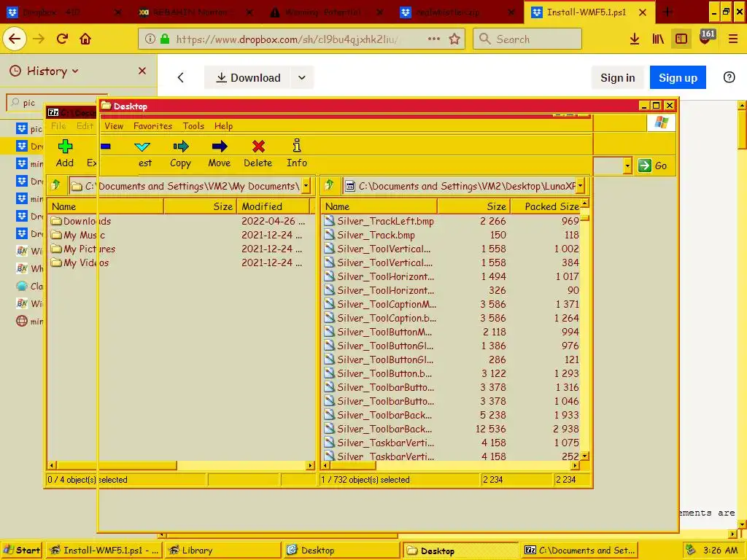The image size is (747, 560).
Task: Click Windows Start button
Action: coord(22,550)
